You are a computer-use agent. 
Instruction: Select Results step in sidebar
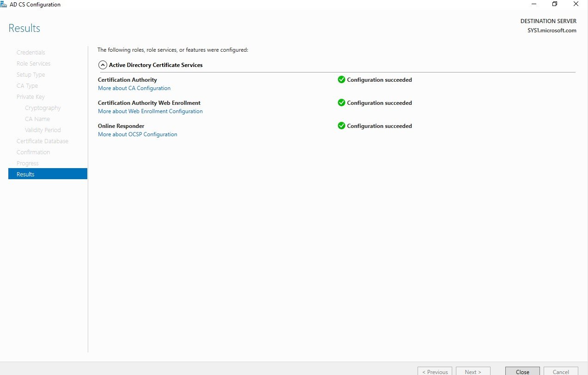(x=48, y=174)
